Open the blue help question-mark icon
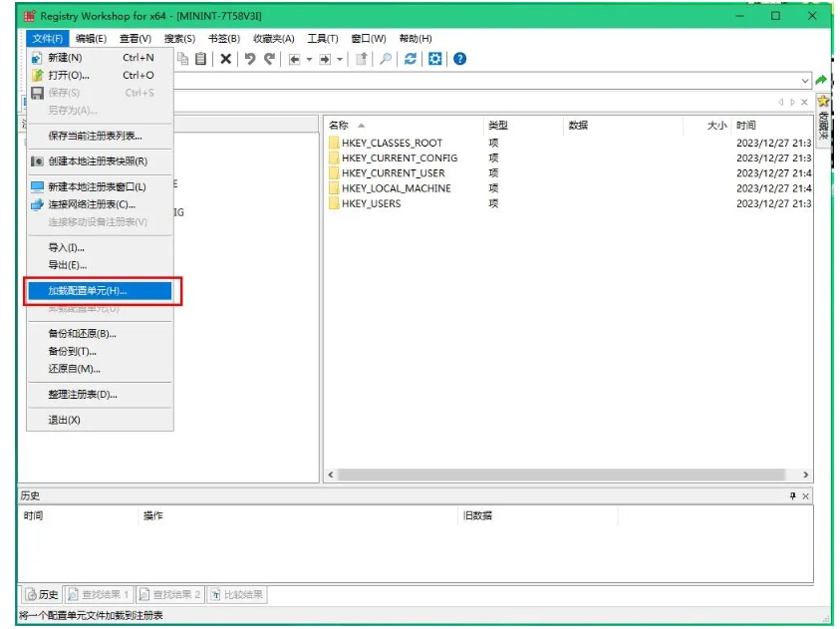The image size is (840, 629). (x=459, y=59)
